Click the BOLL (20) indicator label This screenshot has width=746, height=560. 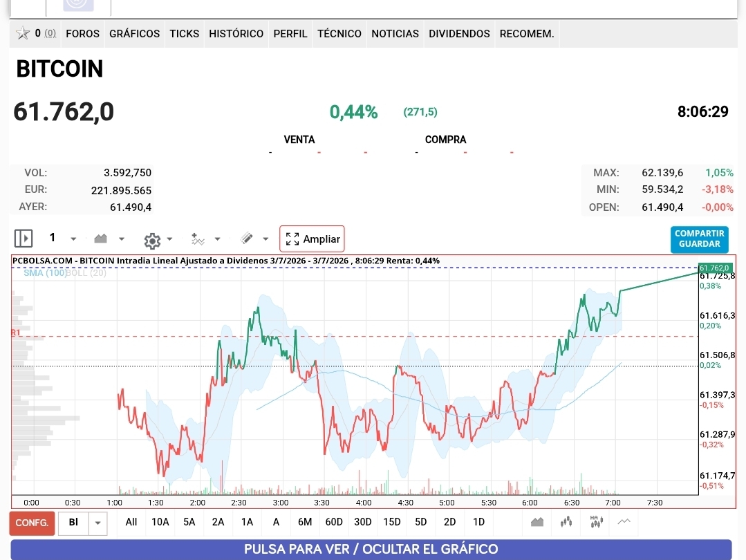click(86, 272)
